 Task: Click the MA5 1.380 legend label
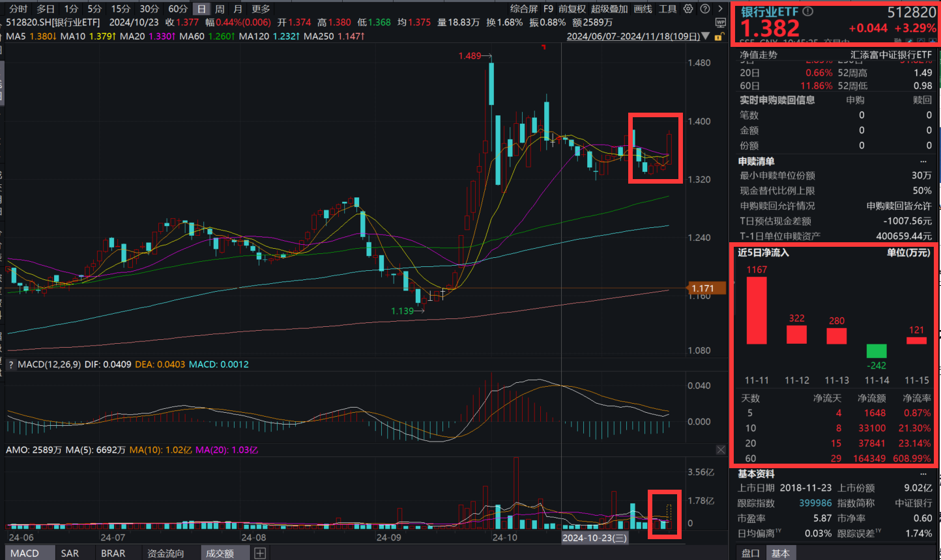pyautogui.click(x=31, y=36)
